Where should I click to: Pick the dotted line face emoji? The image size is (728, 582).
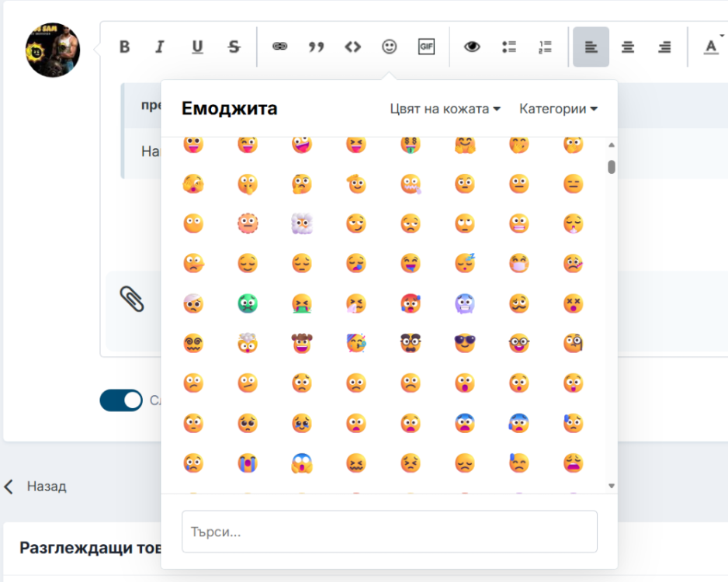point(248,223)
